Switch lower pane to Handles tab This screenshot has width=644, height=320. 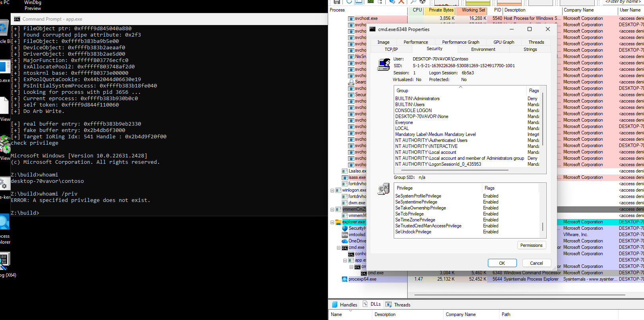click(x=344, y=305)
